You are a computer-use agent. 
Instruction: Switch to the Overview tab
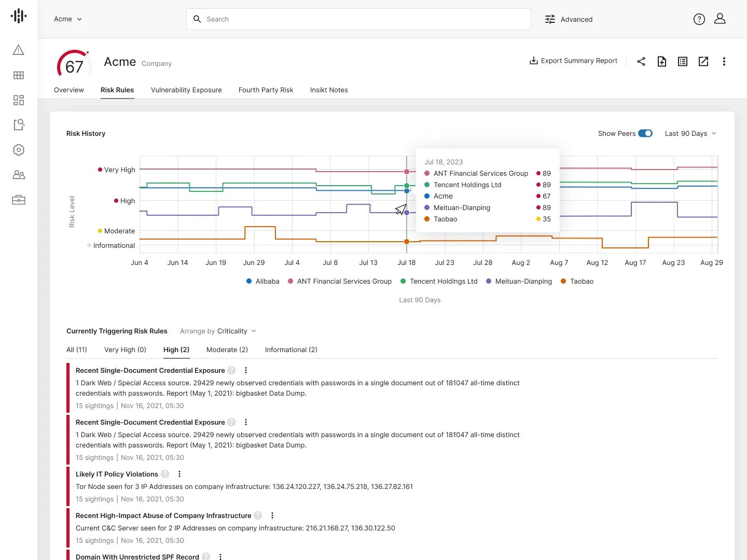[x=69, y=90]
